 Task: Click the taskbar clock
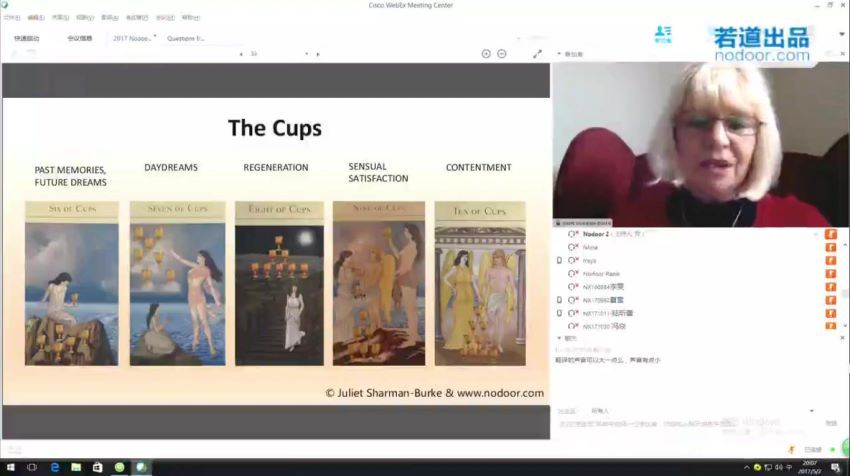810,467
